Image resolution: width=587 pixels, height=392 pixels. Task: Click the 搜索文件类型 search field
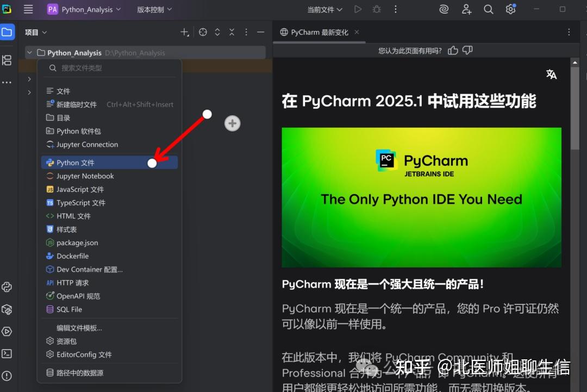[x=110, y=68]
